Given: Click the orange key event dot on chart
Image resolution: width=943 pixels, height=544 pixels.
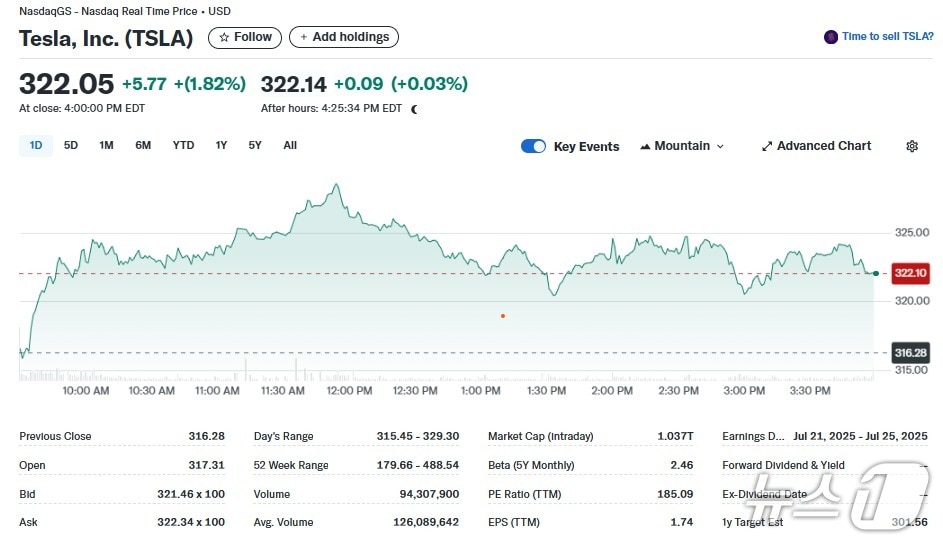Looking at the screenshot, I should (502, 316).
